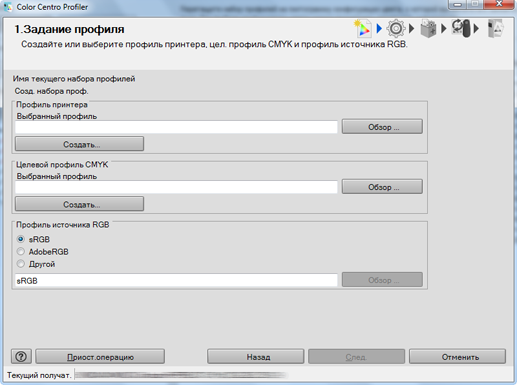Click the Приост.операцию button

pos(100,357)
